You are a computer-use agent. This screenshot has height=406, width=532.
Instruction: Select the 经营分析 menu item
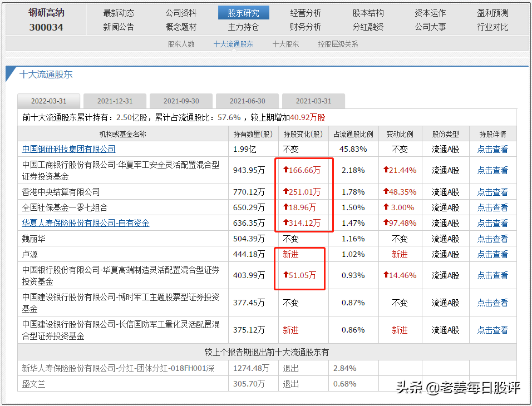306,13
